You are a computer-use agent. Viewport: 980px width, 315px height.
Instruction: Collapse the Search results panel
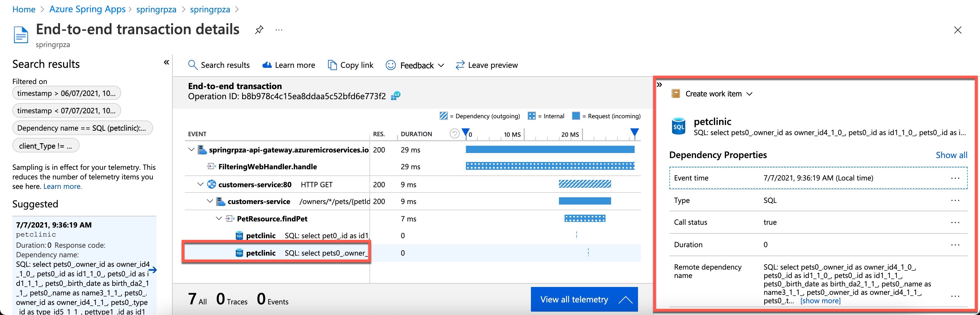pos(166,62)
